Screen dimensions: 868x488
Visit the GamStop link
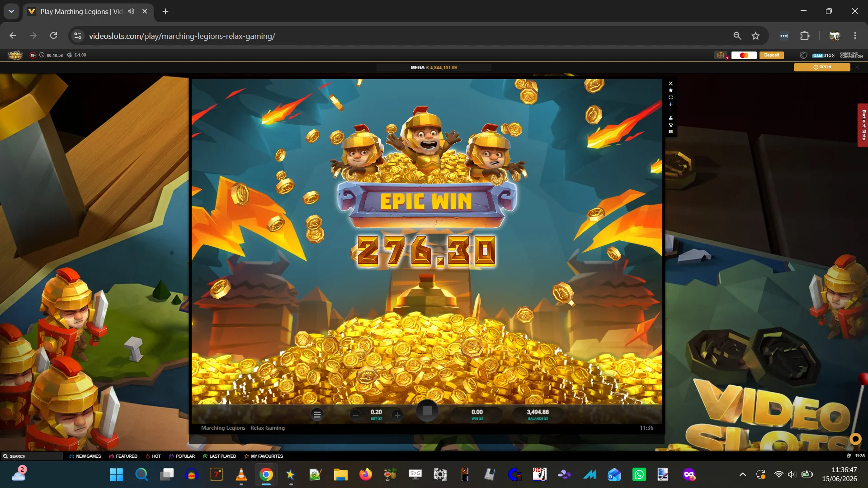(x=823, y=56)
